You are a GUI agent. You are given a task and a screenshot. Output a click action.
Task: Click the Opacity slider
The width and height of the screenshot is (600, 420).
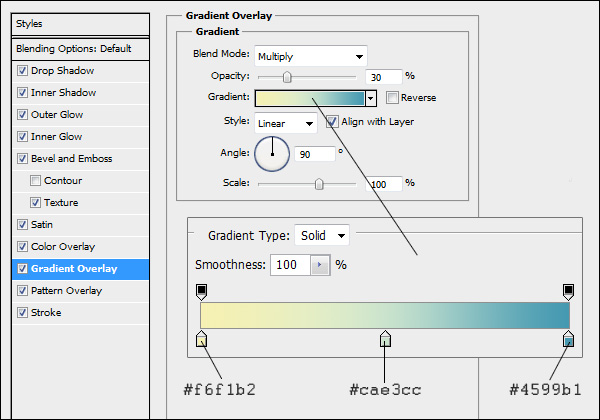(x=306, y=76)
